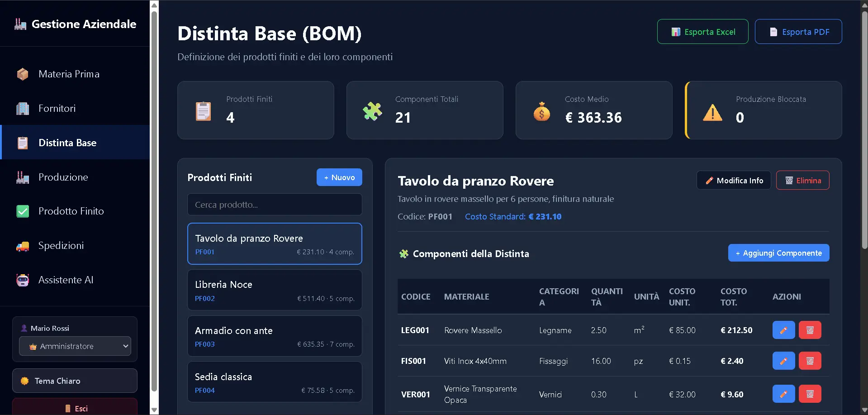Click the Costo Standard € 231.10 text
868x415 pixels.
click(513, 217)
